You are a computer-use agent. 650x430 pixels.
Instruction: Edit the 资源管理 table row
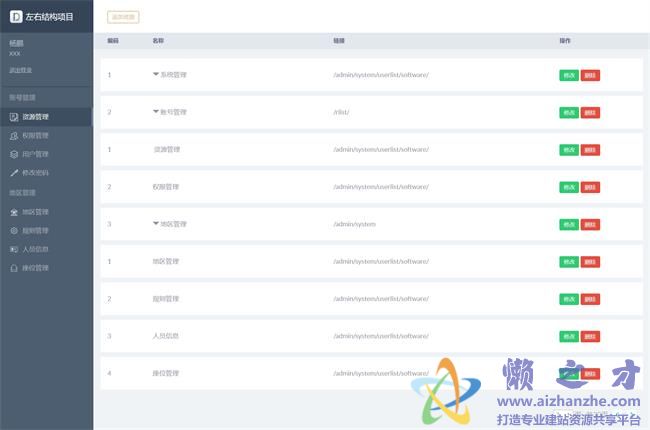point(569,150)
